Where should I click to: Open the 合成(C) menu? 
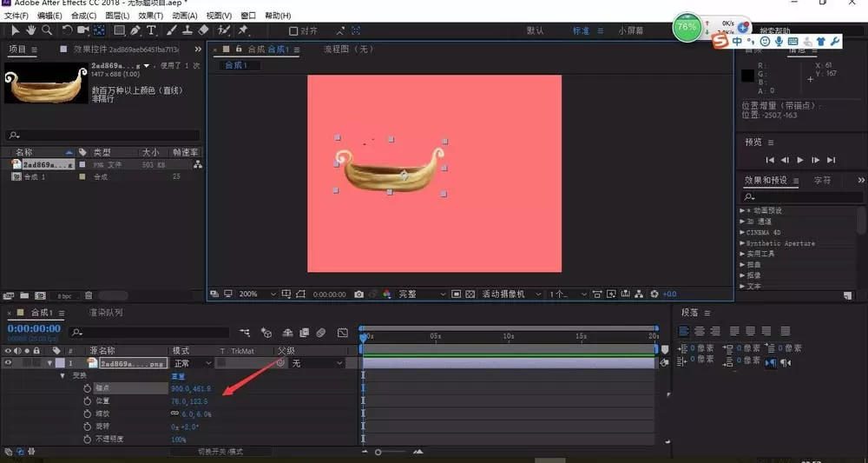(x=83, y=16)
